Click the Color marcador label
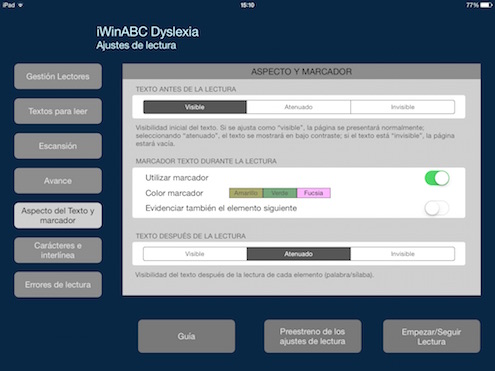The width and height of the screenshot is (495, 371). 174,193
